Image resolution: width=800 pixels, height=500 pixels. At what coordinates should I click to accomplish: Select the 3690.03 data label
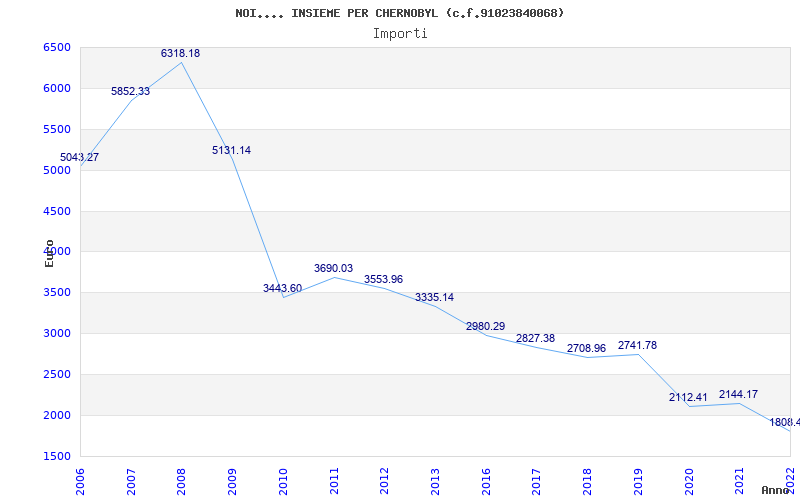click(x=333, y=268)
